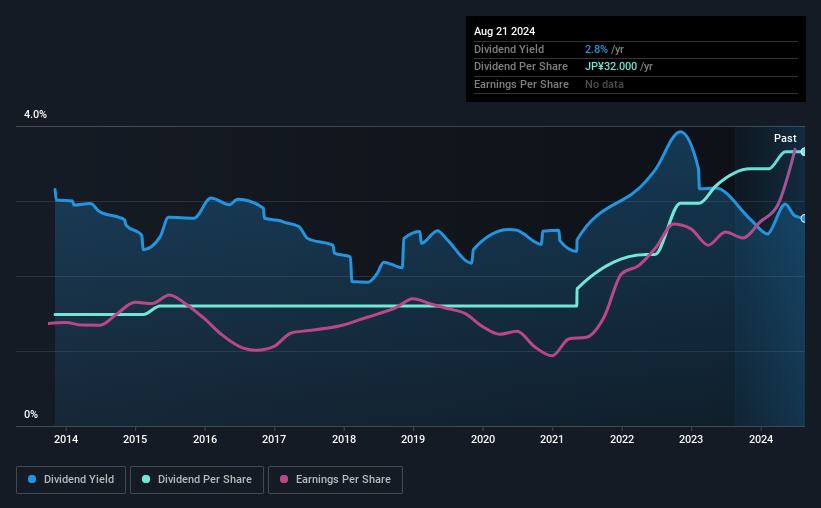
Task: Toggle the Dividend Yield legend item
Action: point(71,480)
